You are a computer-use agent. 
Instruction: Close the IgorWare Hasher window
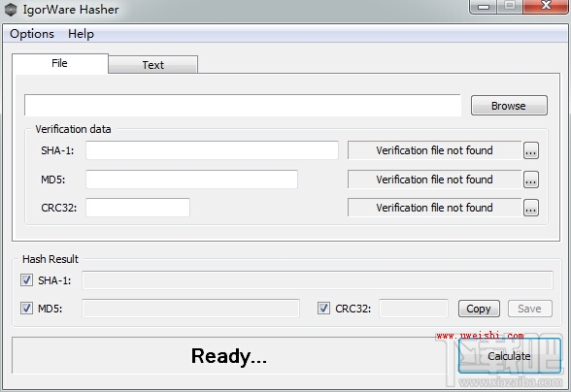[546, 6]
